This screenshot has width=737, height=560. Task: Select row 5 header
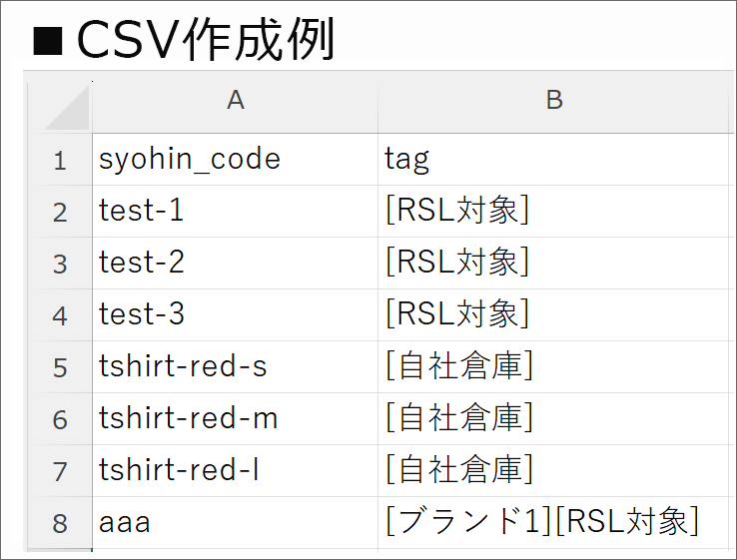[x=60, y=367]
